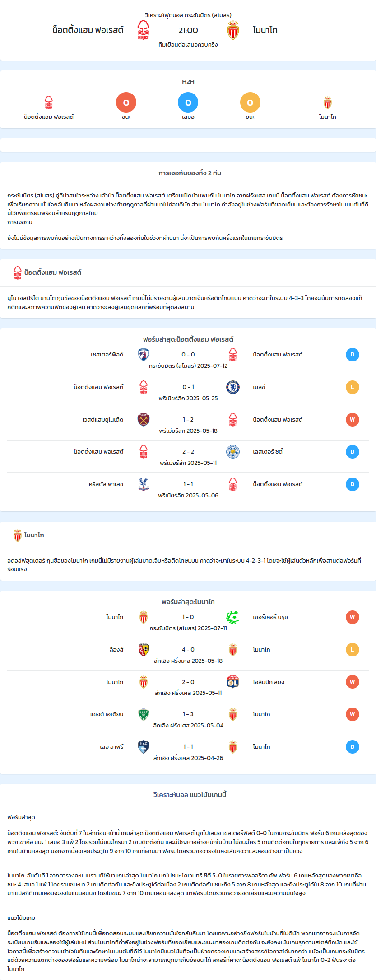Click the Le Havre HAC crest

coord(144,747)
